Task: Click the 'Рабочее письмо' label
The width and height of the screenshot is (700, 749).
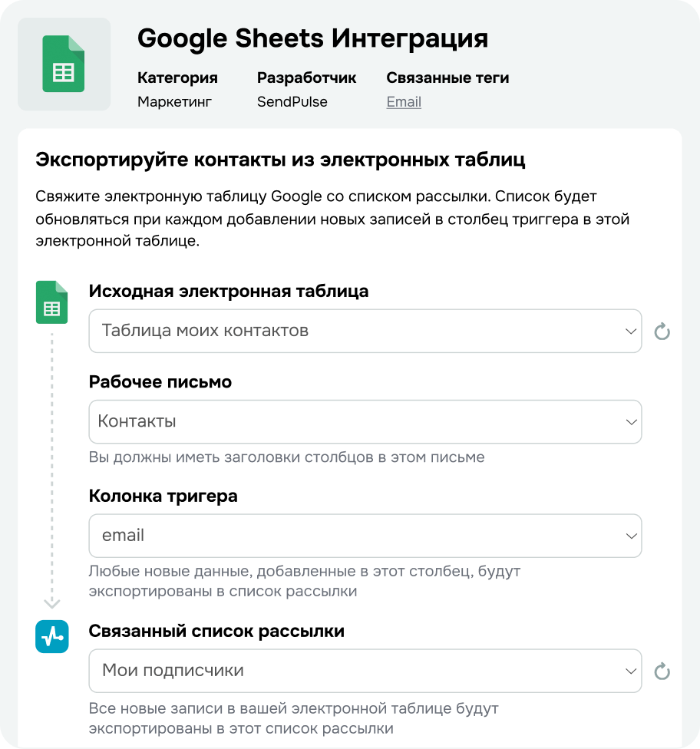Action: 160,381
